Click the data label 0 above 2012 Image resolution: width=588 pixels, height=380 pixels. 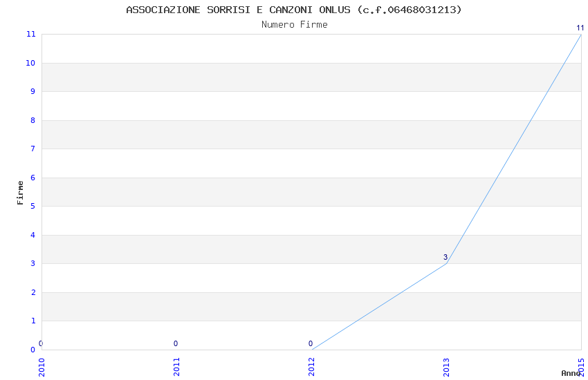click(311, 343)
